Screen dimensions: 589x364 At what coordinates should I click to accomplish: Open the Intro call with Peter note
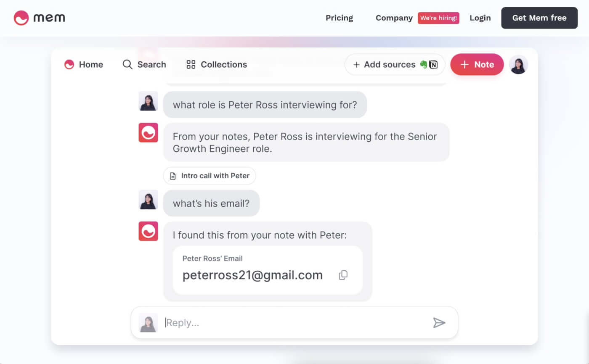[210, 176]
